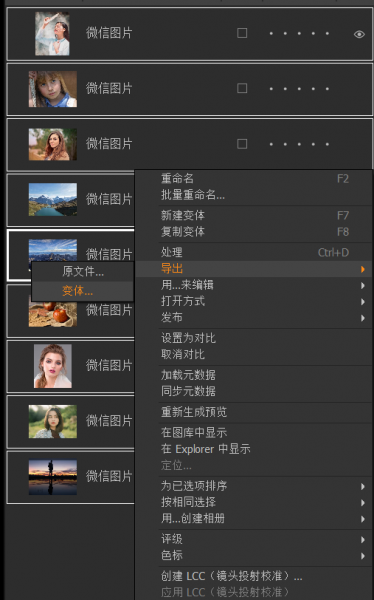Screen dimensions: 374x600
Task: Select long-haired woman outdoor thumbnail
Action: [x=53, y=144]
